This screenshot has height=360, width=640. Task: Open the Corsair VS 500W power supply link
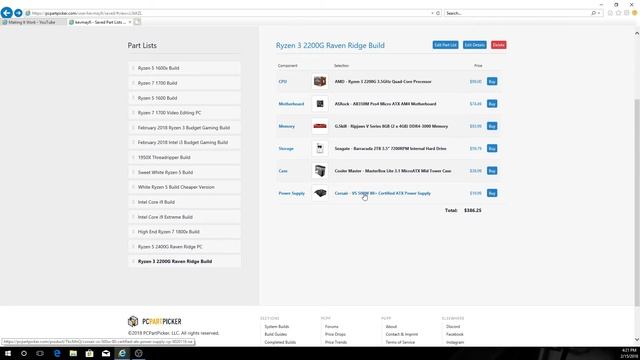click(x=382, y=193)
